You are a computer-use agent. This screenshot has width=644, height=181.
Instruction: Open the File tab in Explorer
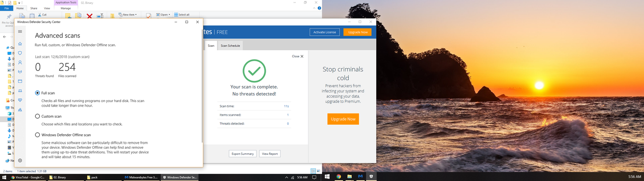click(7, 9)
